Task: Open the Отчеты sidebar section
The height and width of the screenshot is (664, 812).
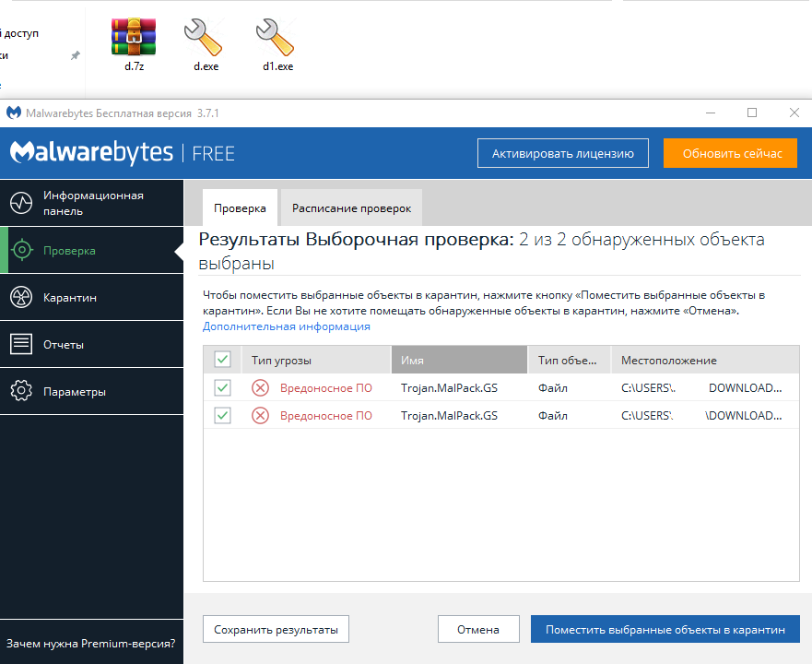Action: pos(91,344)
